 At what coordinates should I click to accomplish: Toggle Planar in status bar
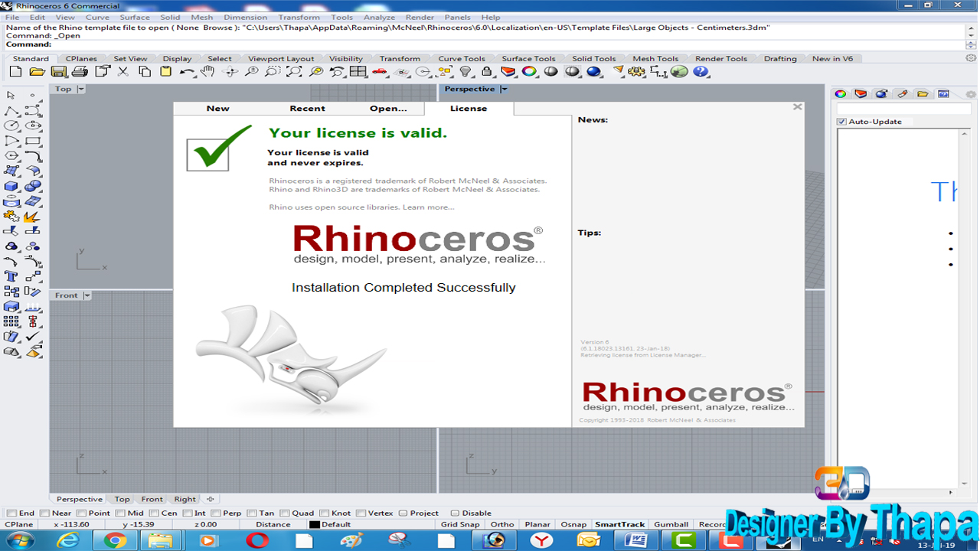pyautogui.click(x=537, y=524)
